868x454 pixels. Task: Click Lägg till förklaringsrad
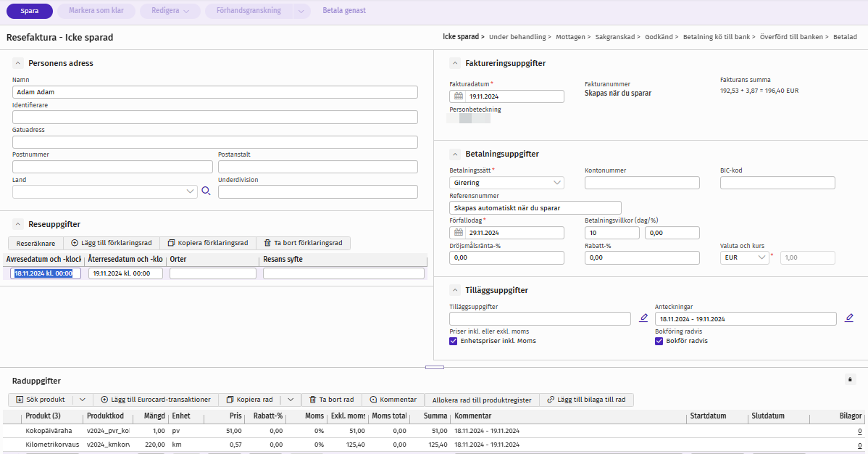[112, 243]
